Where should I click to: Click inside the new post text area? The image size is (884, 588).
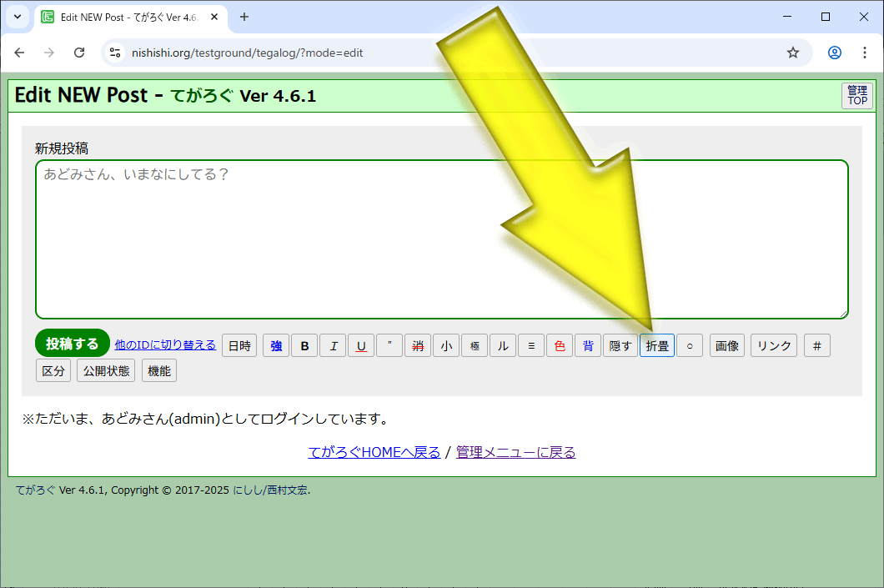coord(442,239)
